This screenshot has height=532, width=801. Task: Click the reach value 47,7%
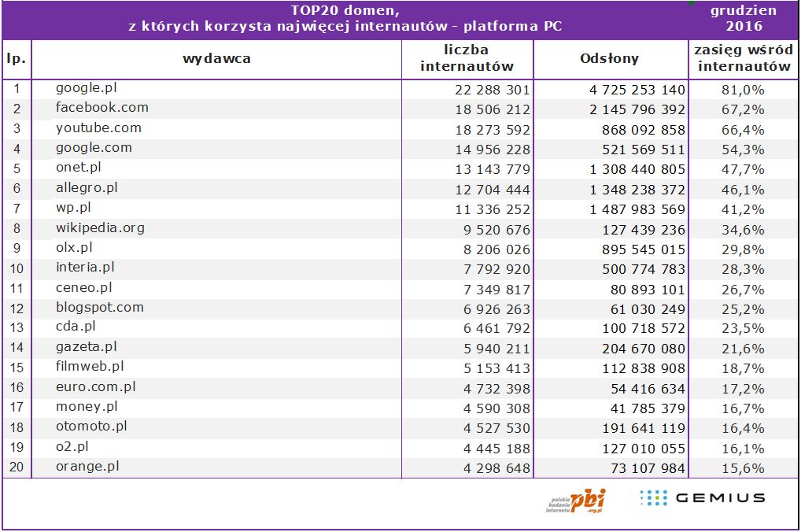pos(743,170)
